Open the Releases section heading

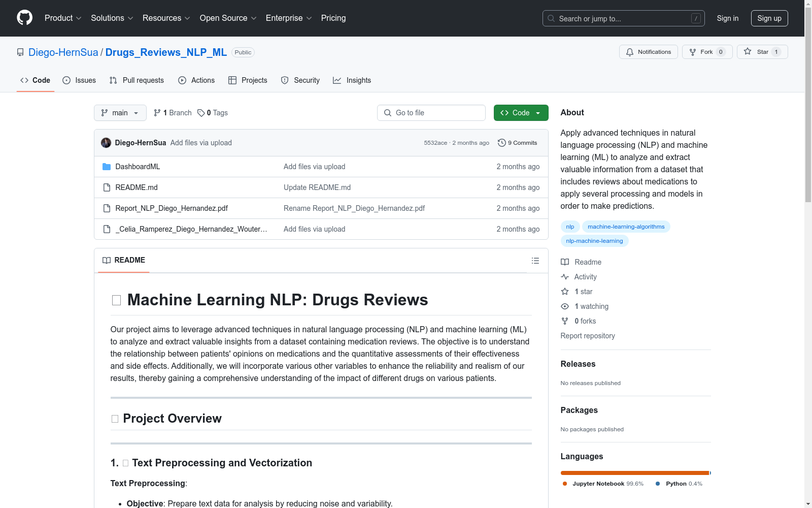pyautogui.click(x=578, y=364)
